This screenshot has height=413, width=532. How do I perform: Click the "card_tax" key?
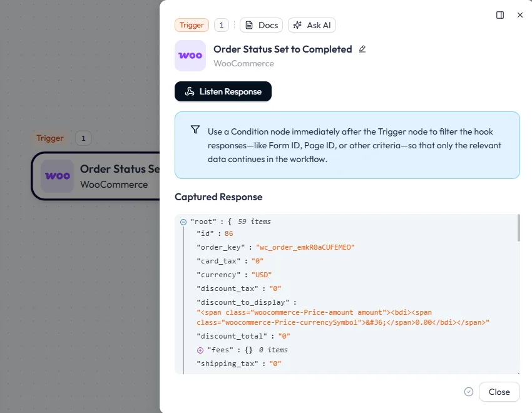tap(218, 261)
